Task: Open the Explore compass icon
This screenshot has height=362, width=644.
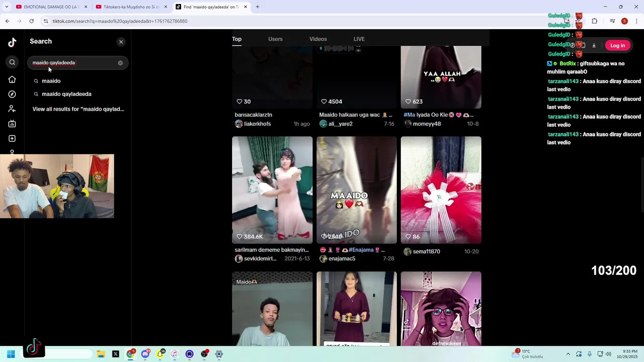Action: [12, 94]
